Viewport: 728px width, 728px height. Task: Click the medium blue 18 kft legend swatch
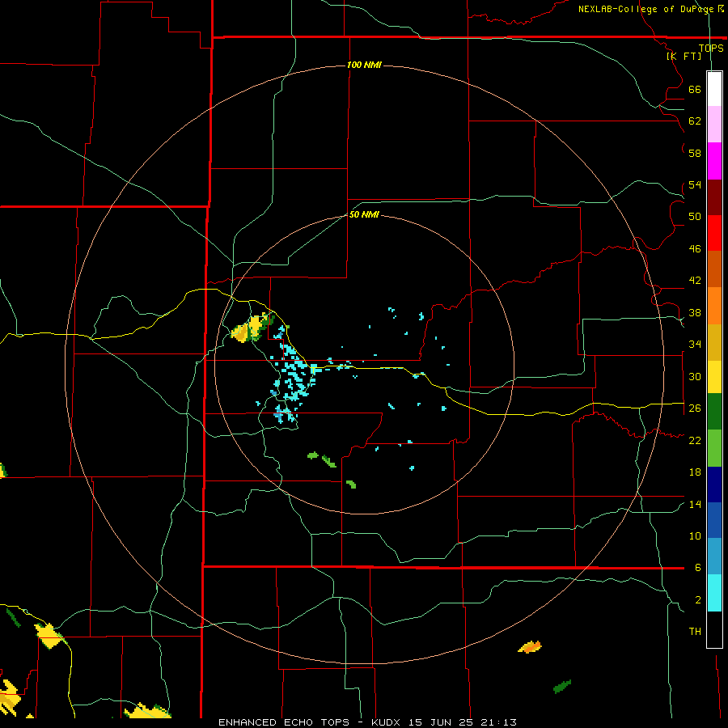714,520
